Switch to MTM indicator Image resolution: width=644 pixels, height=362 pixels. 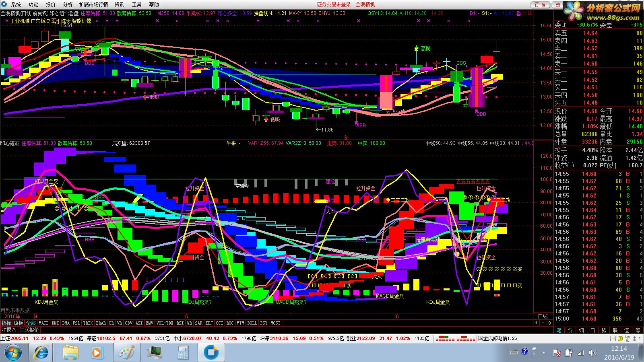[x=240, y=323]
